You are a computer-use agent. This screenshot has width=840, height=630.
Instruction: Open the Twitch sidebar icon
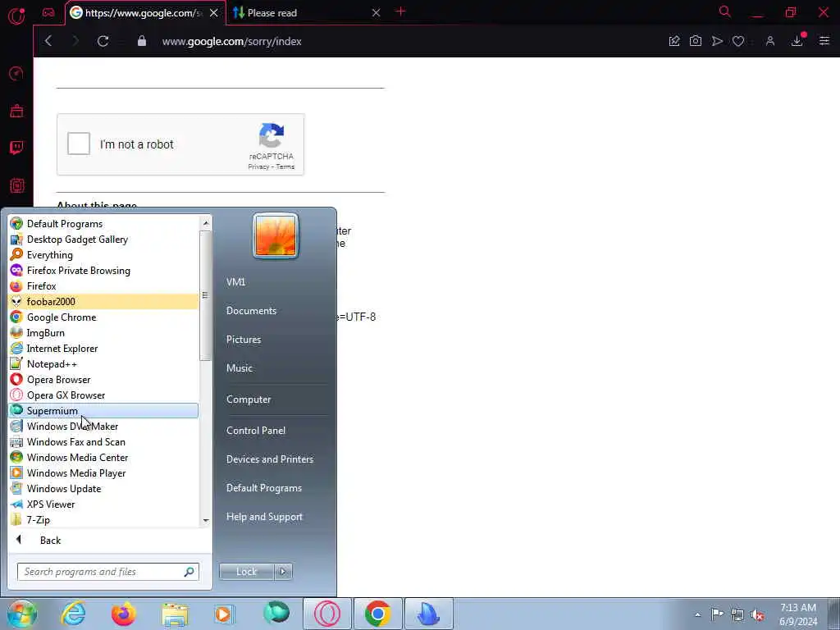[16, 148]
